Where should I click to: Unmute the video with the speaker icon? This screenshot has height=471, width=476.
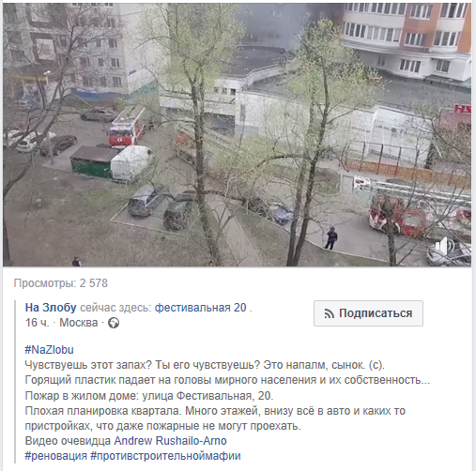(446, 246)
